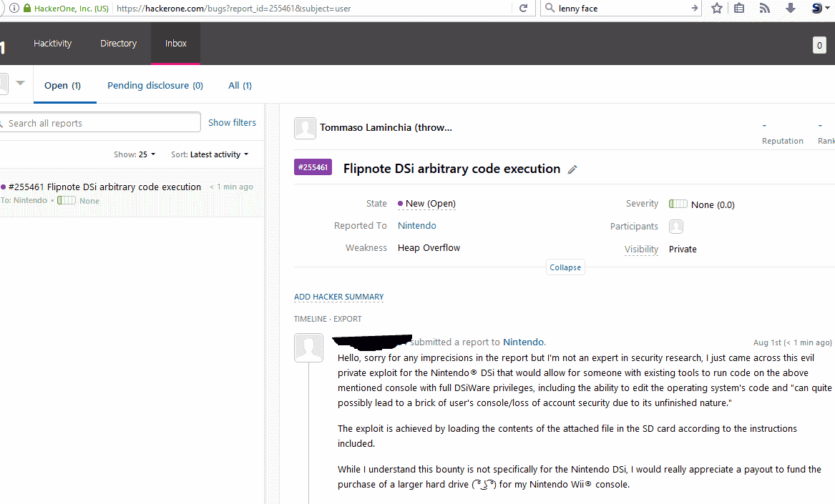Edit report title with pencil icon
Screen dimensions: 835x504
[572, 169]
